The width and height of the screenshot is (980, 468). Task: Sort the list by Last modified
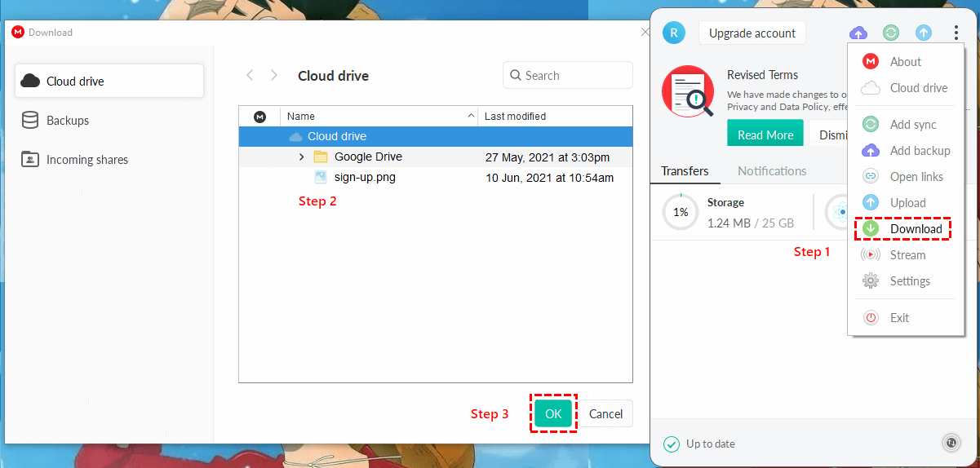pos(555,116)
